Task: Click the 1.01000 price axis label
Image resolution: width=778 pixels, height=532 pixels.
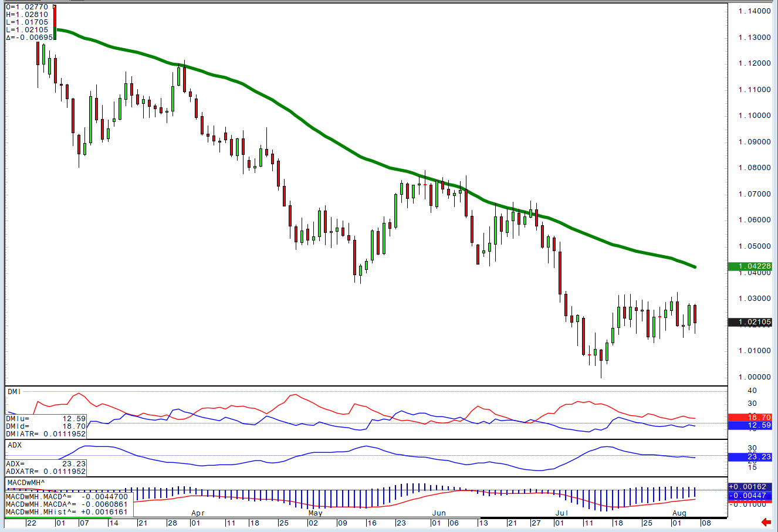Action: point(755,351)
